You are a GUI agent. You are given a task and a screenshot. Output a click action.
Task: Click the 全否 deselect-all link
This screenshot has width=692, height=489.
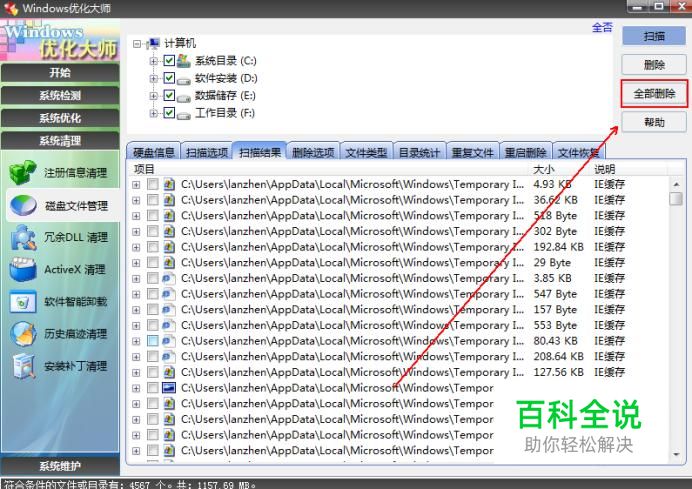(x=602, y=27)
